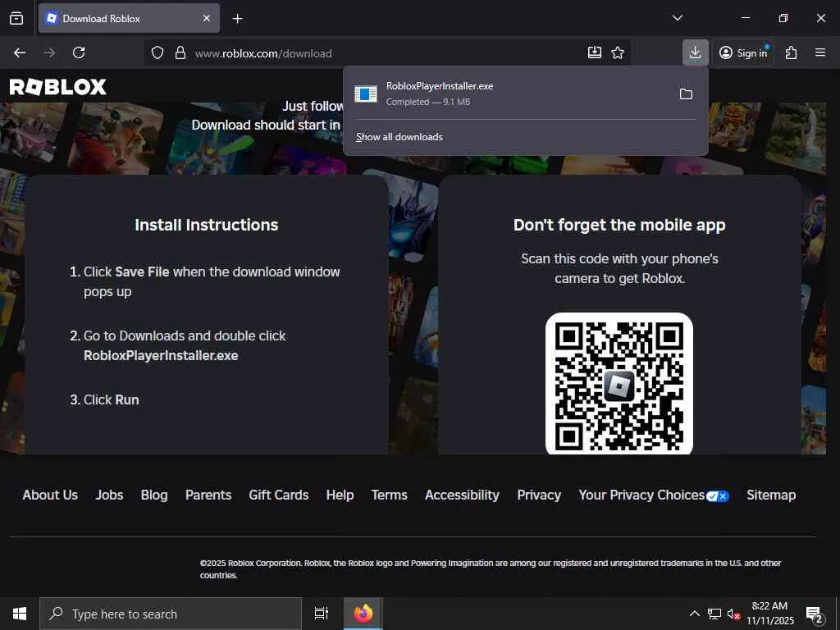Click Show all downloads

[399, 137]
